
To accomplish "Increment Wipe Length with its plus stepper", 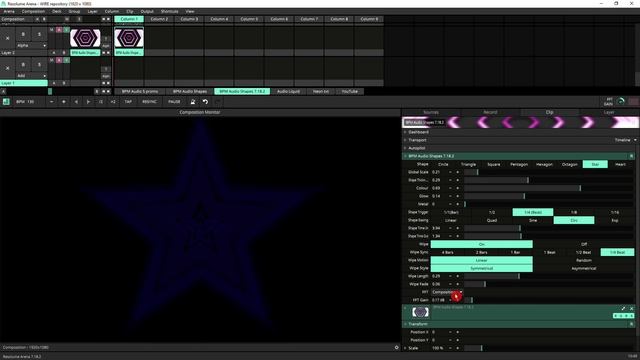I will click(458, 276).
